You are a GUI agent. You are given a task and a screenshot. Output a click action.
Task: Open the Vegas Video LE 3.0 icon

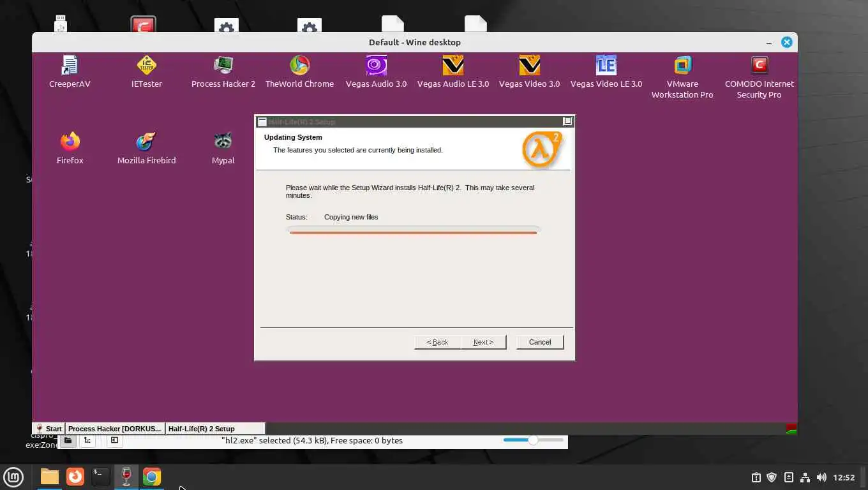click(606, 71)
